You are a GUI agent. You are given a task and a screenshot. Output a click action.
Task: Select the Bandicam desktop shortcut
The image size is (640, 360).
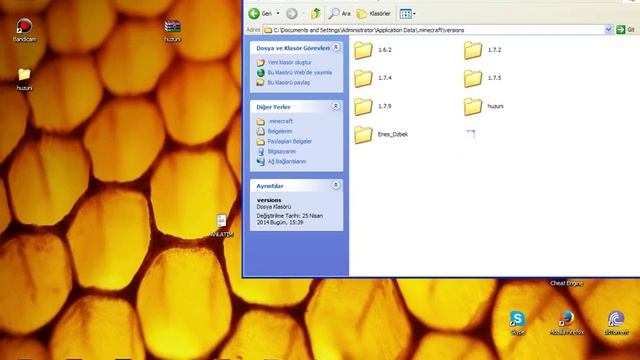point(24,31)
